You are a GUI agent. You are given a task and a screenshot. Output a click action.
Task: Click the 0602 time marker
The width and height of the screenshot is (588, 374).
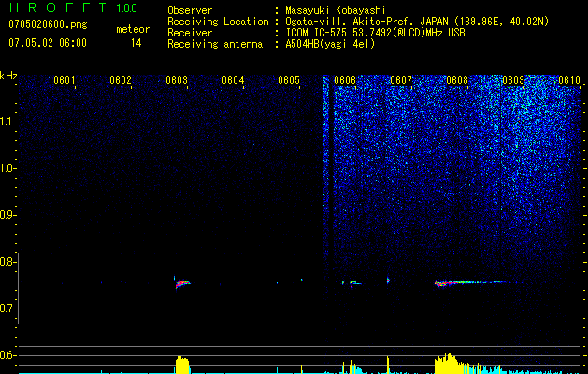coord(121,80)
